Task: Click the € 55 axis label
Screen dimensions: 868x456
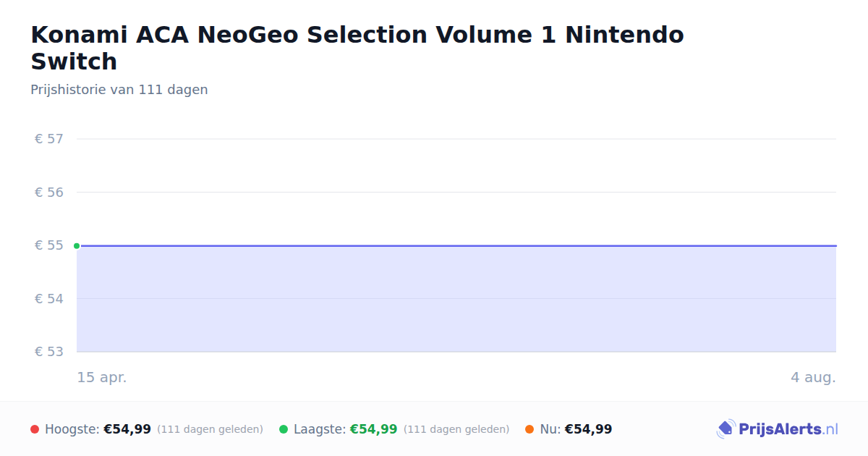Action: 49,245
